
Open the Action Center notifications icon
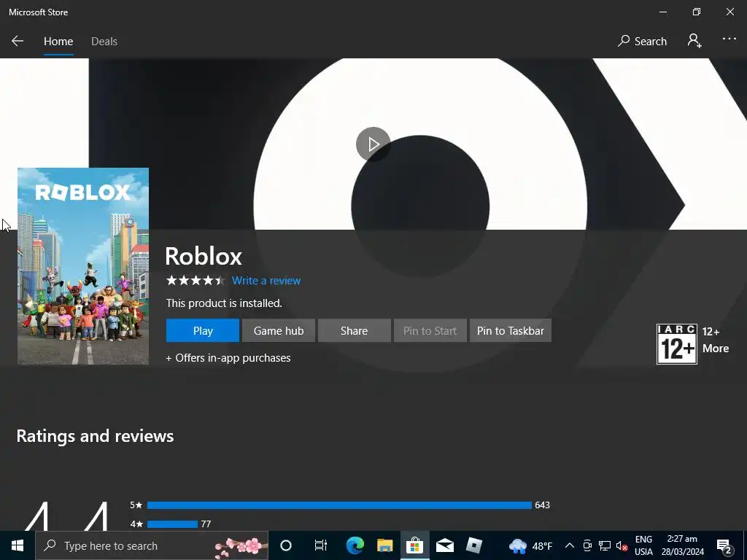click(724, 545)
